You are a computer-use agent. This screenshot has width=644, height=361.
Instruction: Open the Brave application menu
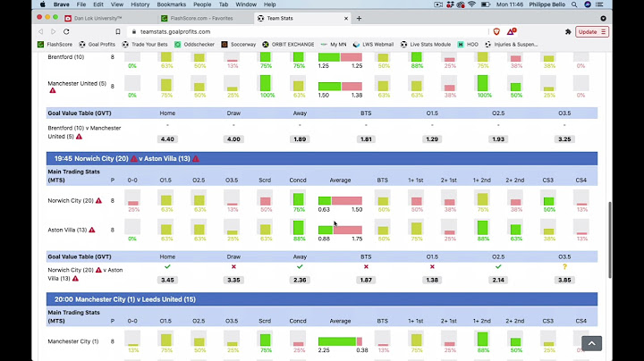pos(61,4)
